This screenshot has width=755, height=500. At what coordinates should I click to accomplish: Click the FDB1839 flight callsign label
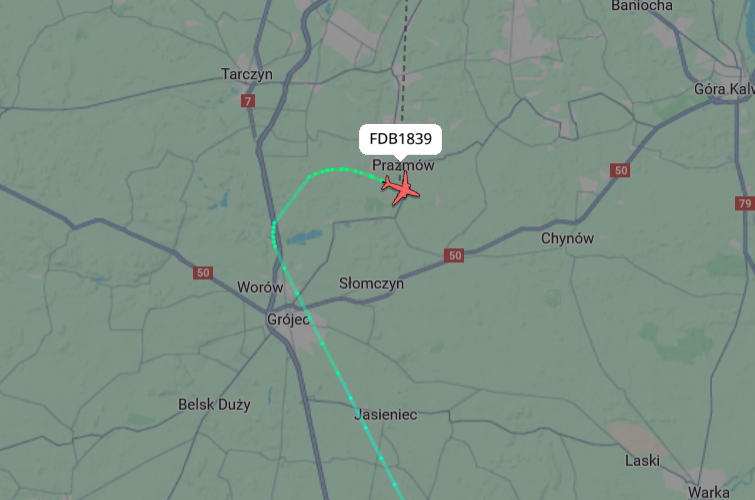pyautogui.click(x=401, y=139)
